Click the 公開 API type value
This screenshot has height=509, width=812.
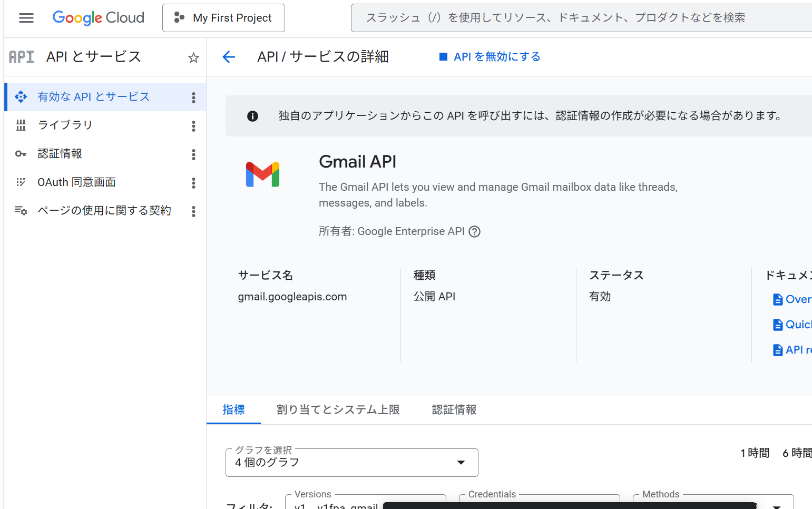(x=435, y=297)
